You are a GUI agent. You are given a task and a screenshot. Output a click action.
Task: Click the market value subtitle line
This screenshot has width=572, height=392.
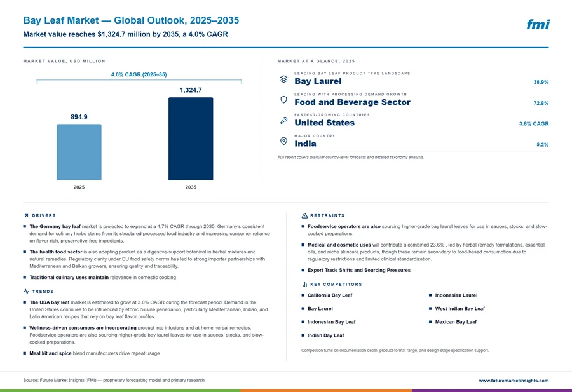pyautogui.click(x=125, y=34)
